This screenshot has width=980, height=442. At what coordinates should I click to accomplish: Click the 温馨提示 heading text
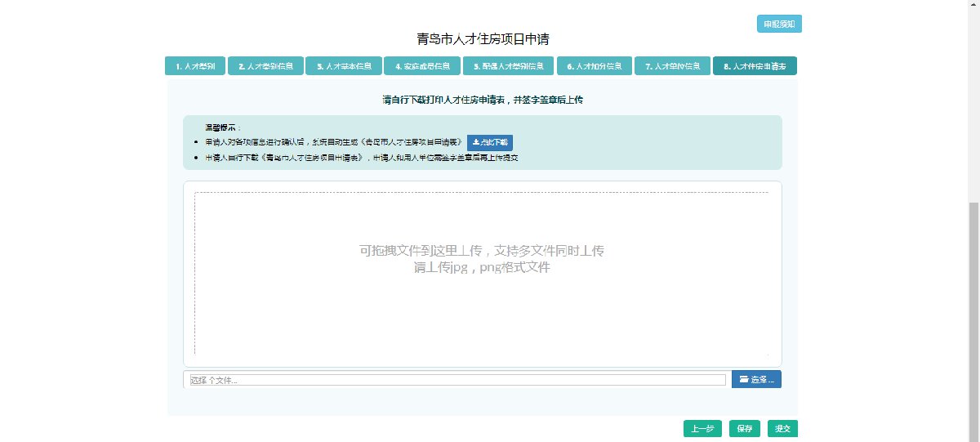point(222,128)
